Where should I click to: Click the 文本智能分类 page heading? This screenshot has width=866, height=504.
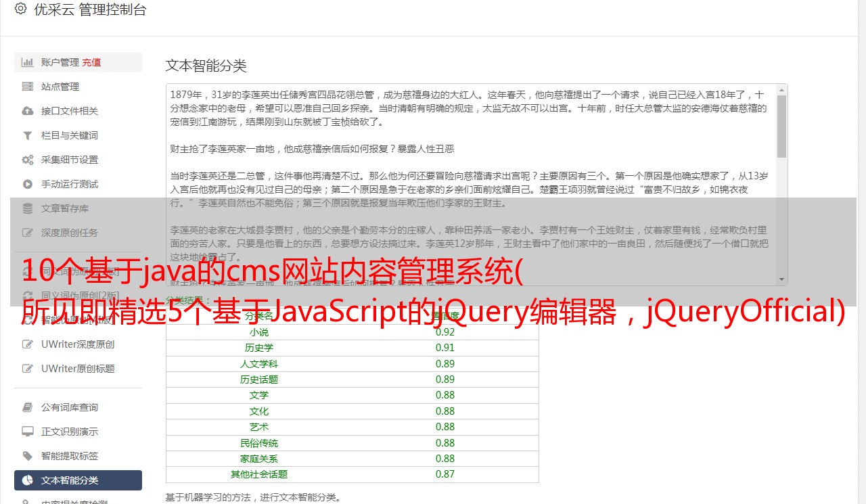pos(206,66)
